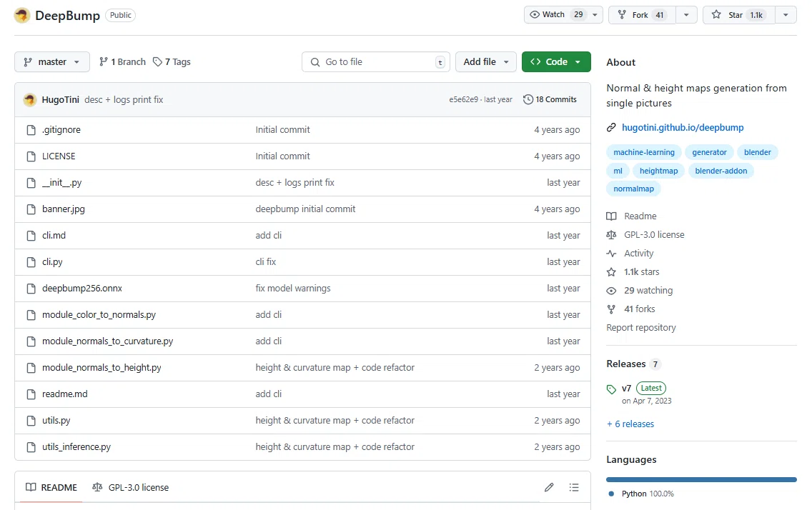Click the scale icon beside GPL-3.0 license in About

click(x=611, y=235)
